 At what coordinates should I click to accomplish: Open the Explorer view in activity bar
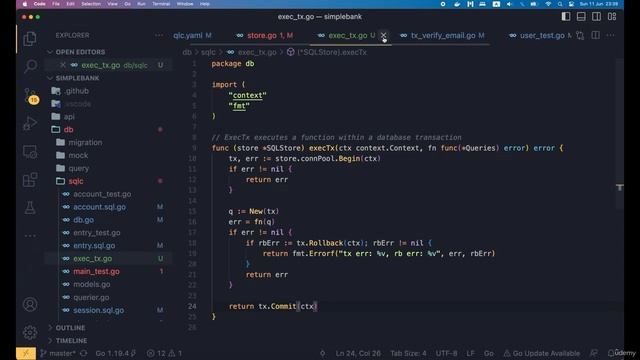30,39
